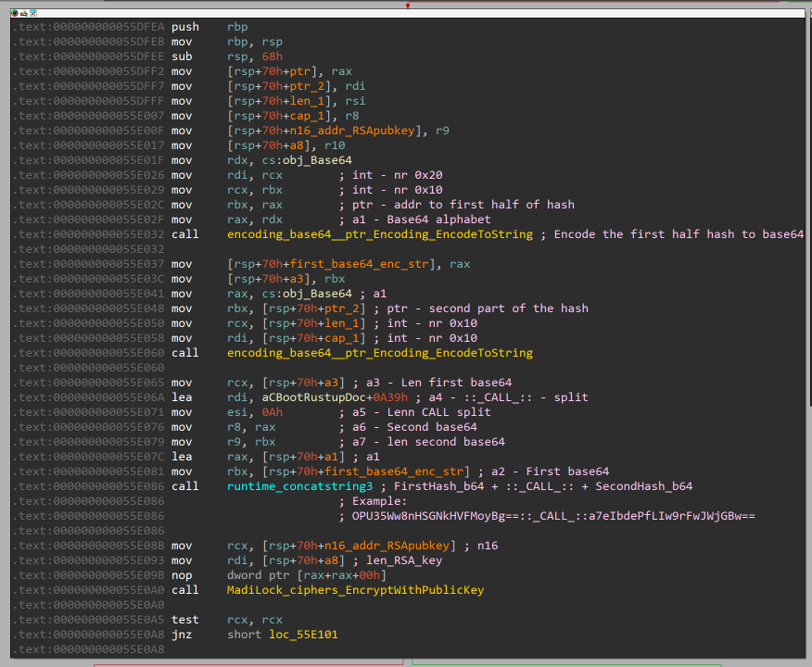The image size is (812, 667).
Task: Click 'int - nr 0x10' comment at 55E058
Action: click(432, 338)
